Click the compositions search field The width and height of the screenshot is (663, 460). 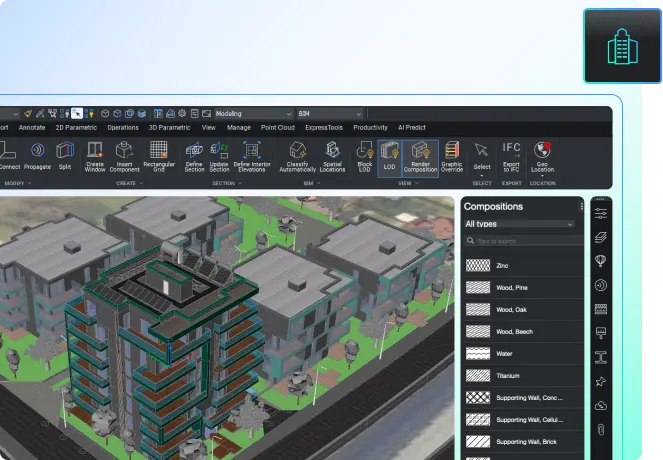(x=524, y=241)
